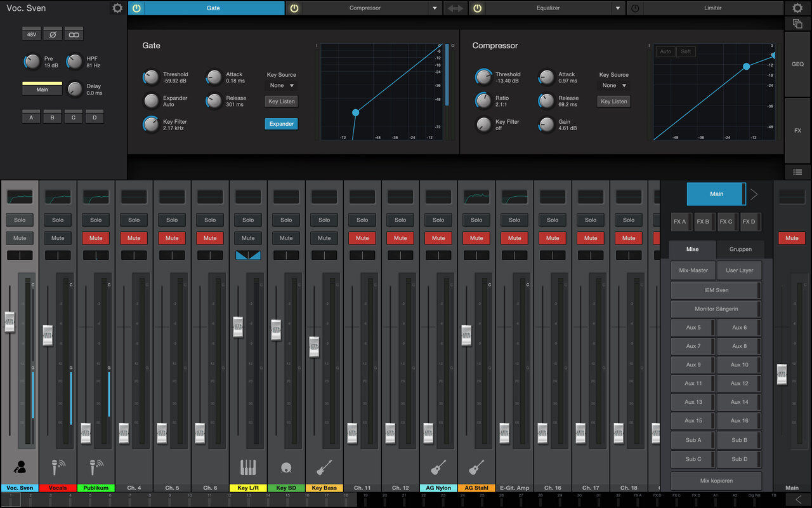Click the Compressor power icon

pyautogui.click(x=294, y=8)
